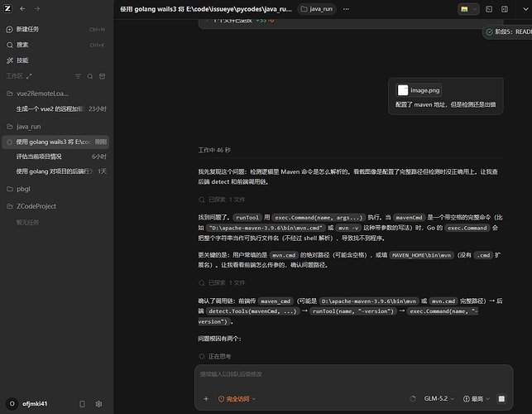This screenshot has width=532, height=414.
Task: Open the 搜索 search entry
Action: (55, 45)
